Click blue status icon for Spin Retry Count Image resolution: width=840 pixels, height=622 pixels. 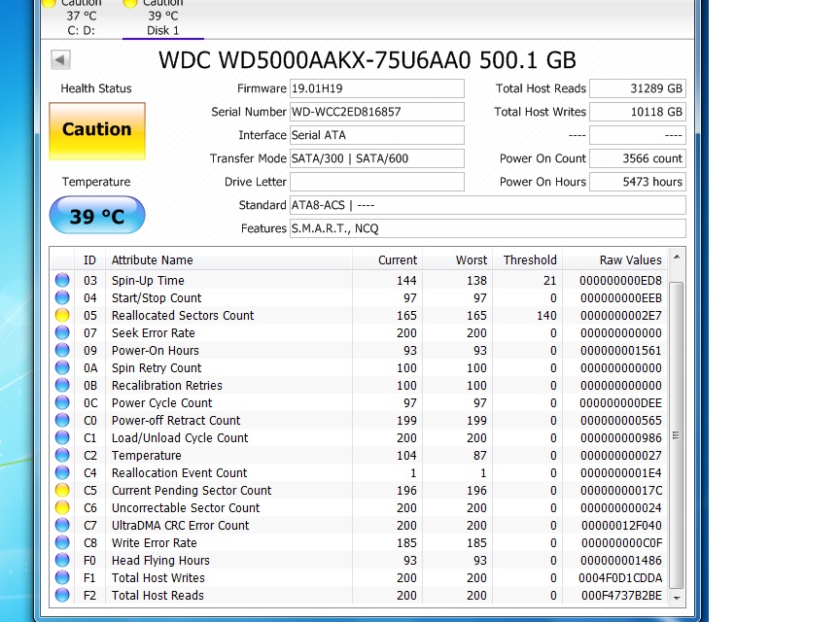(62, 367)
